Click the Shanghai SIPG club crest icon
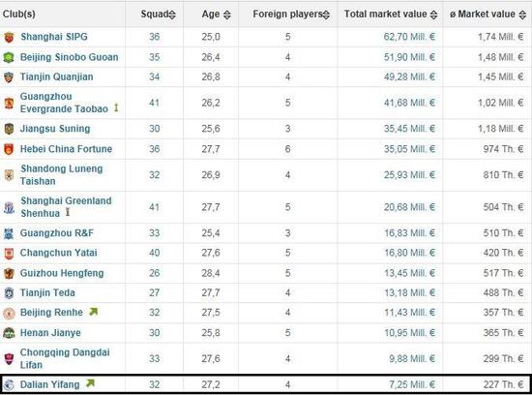This screenshot has width=532, height=395. [x=9, y=37]
